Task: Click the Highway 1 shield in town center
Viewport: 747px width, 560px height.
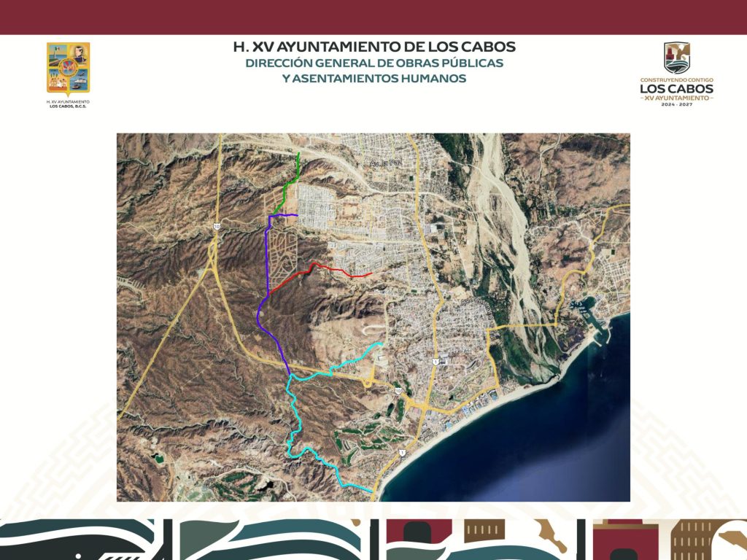Action: (436, 362)
